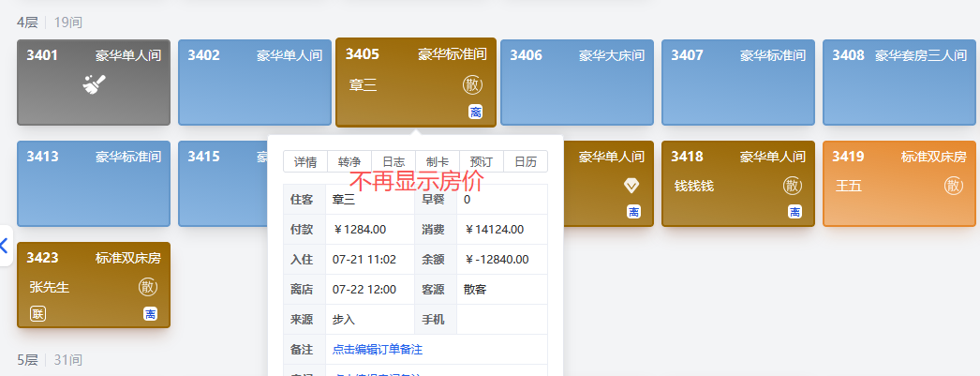Viewport: 980px width, 376px height.
Task: Click the 散 badge on room 3419
Action: [954, 186]
